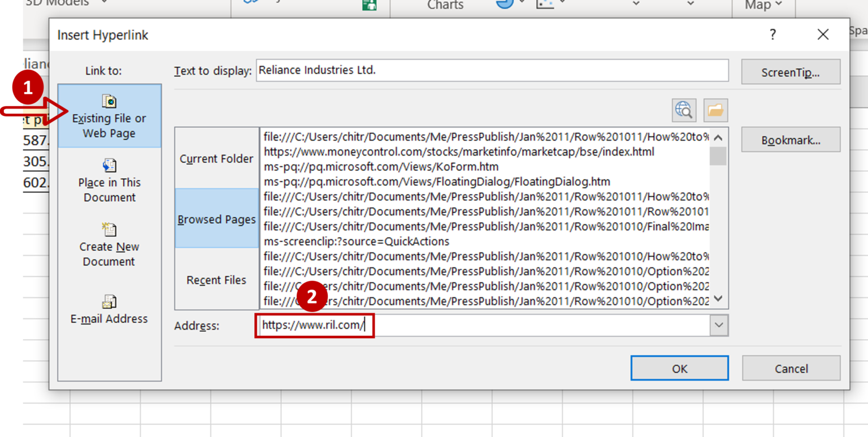The image size is (868, 437).
Task: Select the moneycontrol.com marketcap URL
Action: point(459,152)
